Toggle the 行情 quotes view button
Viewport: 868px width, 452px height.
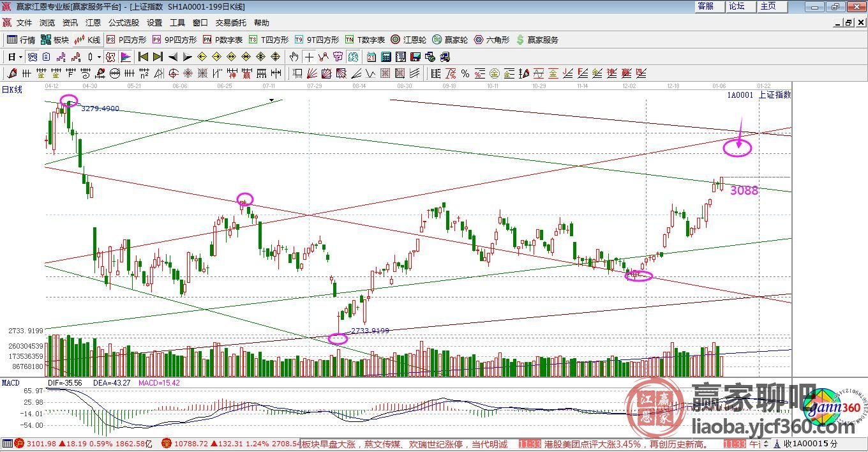coord(21,40)
